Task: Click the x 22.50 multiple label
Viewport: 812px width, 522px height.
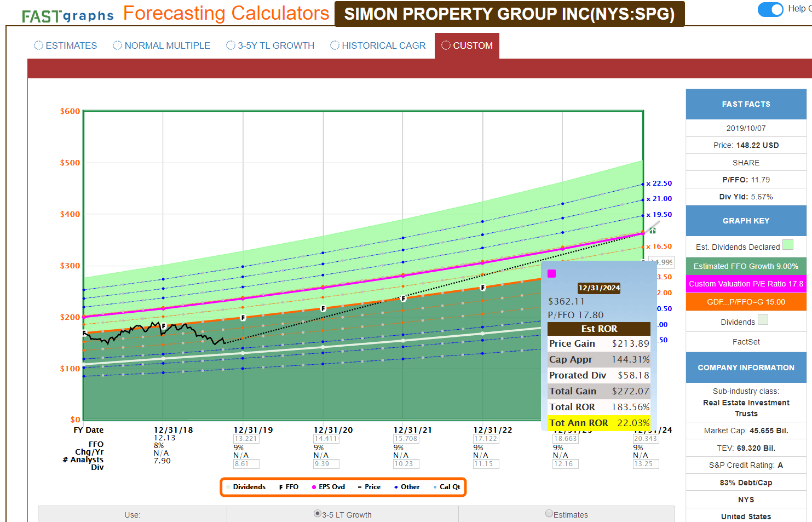Action: 659,183
